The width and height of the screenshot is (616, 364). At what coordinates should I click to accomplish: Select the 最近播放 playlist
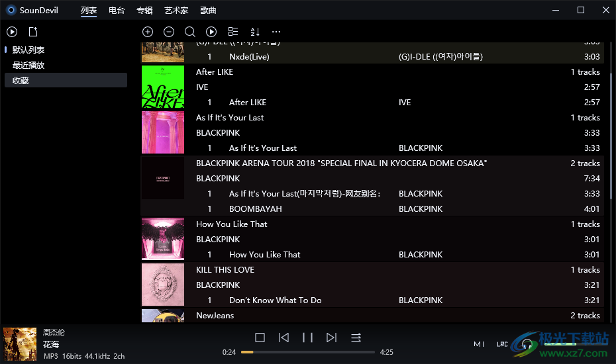66,65
